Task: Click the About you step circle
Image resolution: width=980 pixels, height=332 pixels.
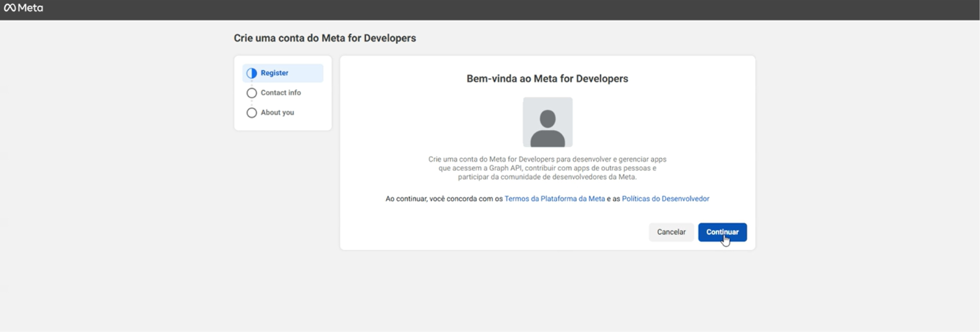Action: (x=252, y=113)
